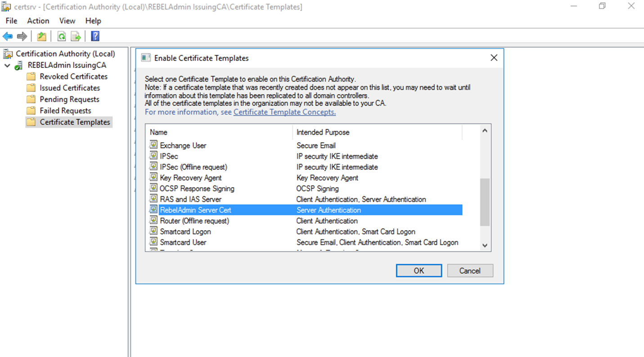The image size is (644, 357).
Task: Open the Action menu
Action: point(38,21)
